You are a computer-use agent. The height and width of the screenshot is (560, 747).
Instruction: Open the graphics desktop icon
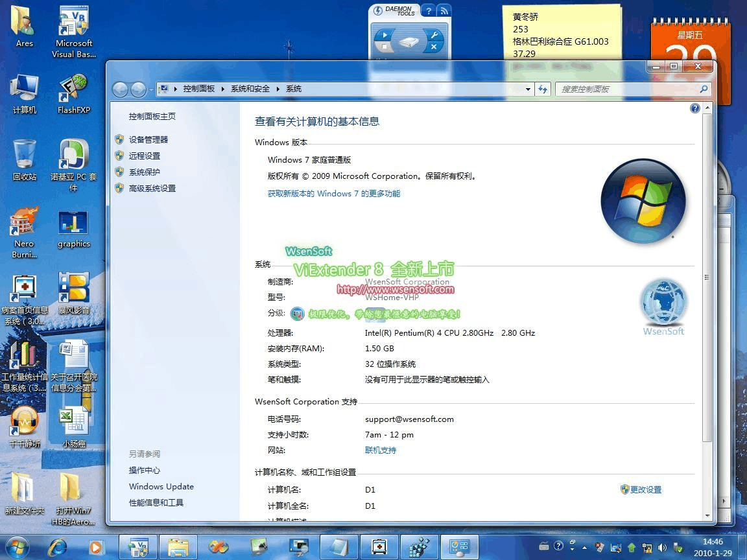(73, 230)
